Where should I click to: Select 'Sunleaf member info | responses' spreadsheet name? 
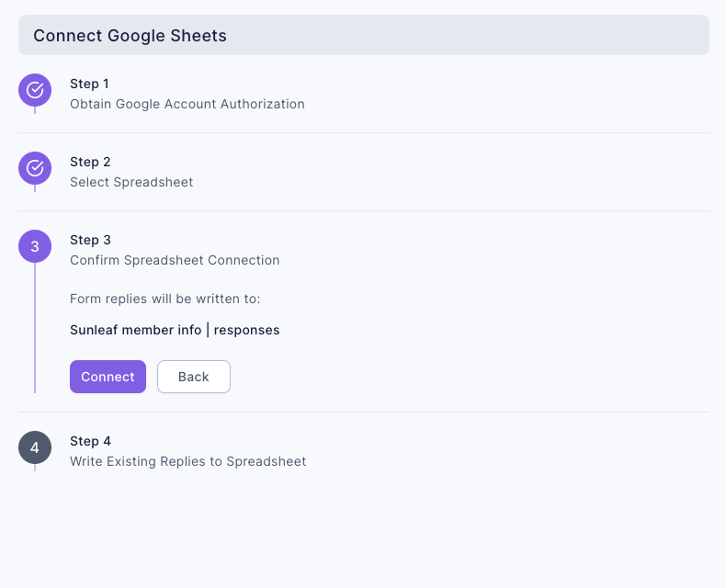(x=175, y=330)
